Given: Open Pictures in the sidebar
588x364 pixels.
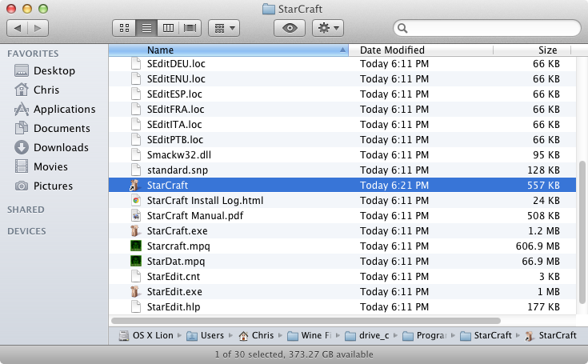Looking at the screenshot, I should coord(43,186).
